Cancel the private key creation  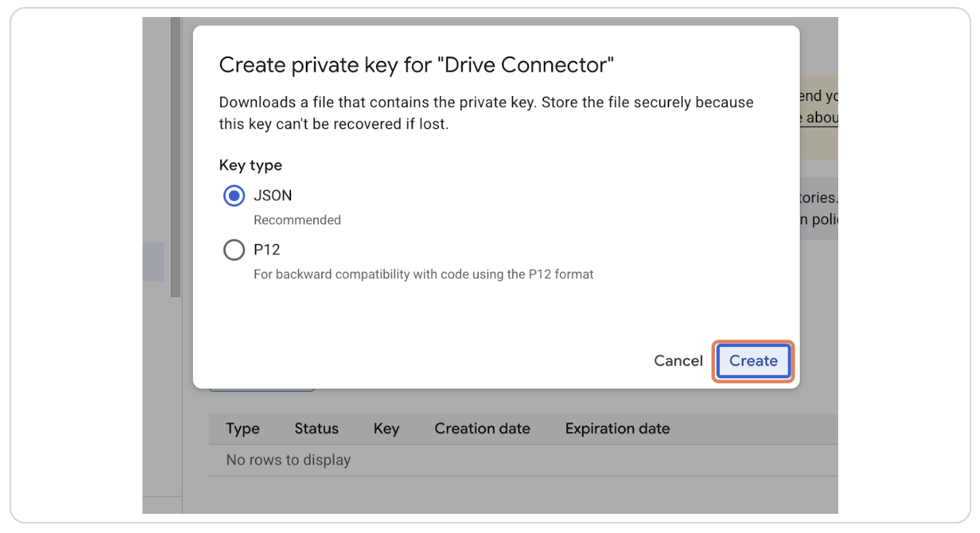[x=678, y=361]
